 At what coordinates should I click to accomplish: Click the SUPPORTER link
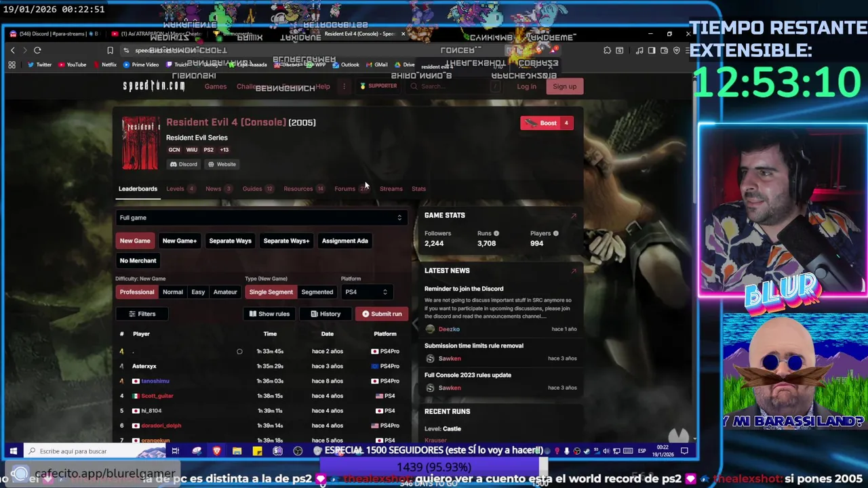click(x=378, y=86)
